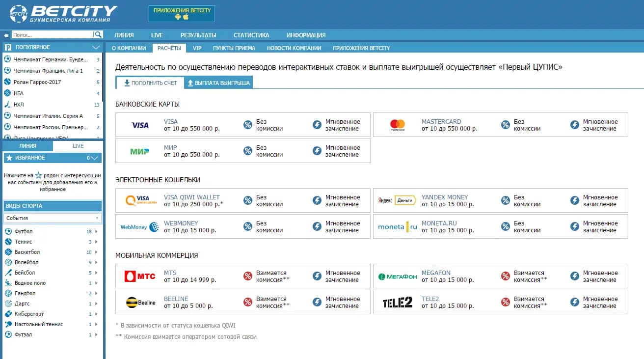Switch to the О КОМПАНИИ tab
The width and height of the screenshot is (644, 359).
click(x=129, y=48)
